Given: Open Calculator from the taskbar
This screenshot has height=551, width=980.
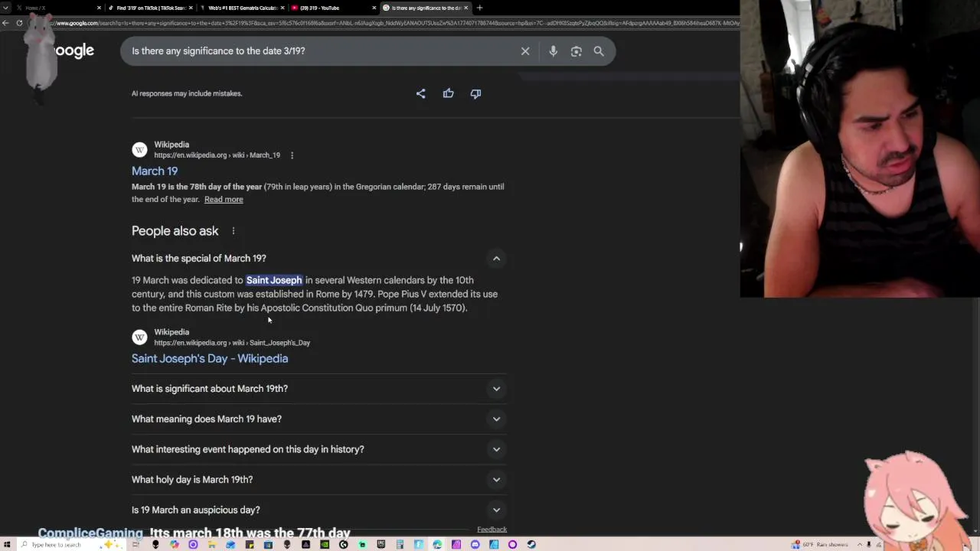Looking at the screenshot, I should (x=400, y=545).
